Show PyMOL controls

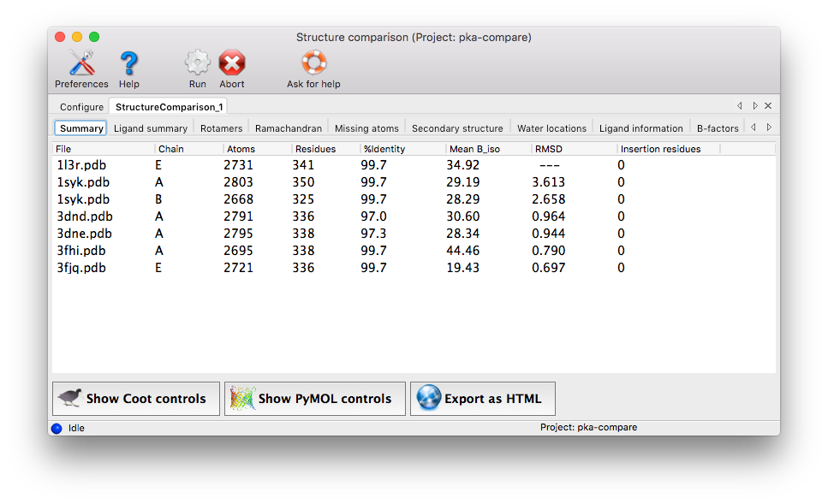pyautogui.click(x=314, y=399)
